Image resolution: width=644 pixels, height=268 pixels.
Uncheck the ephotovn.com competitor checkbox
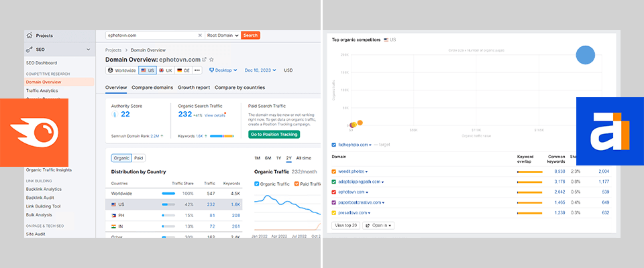334,192
